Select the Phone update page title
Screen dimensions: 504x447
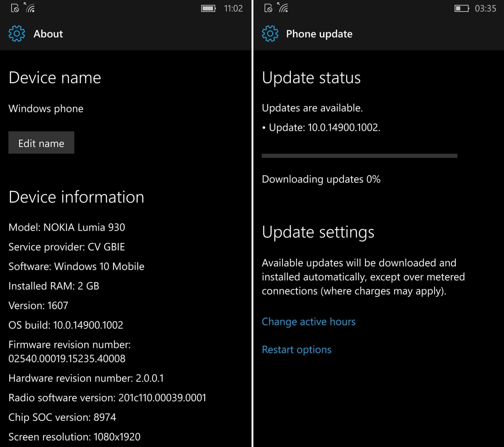(319, 34)
